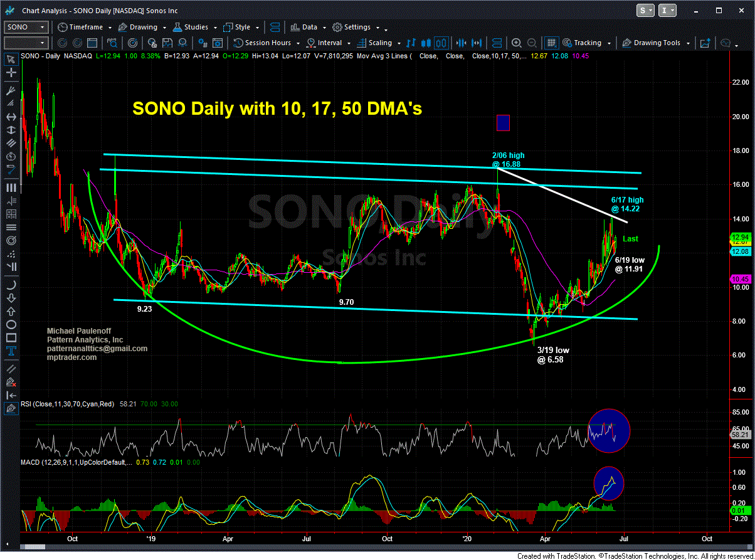
Task: Click the Drawing Tools button
Action: [650, 43]
